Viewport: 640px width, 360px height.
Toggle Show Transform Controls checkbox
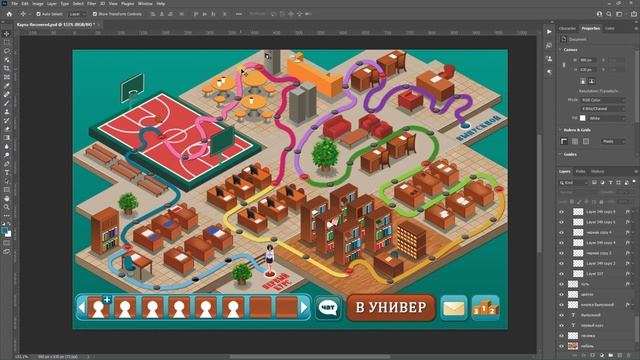point(95,14)
